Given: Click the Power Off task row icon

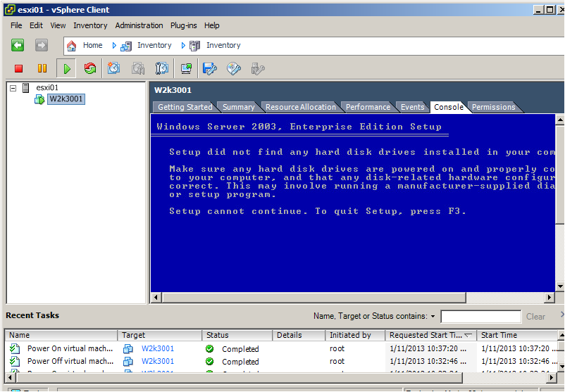Looking at the screenshot, I should pyautogui.click(x=14, y=361).
